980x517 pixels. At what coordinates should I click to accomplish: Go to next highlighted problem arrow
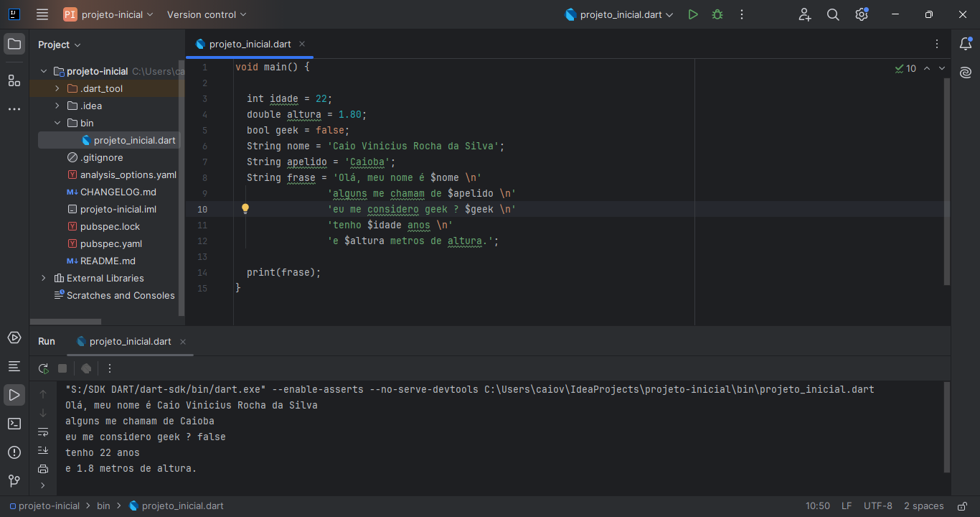[942, 68]
